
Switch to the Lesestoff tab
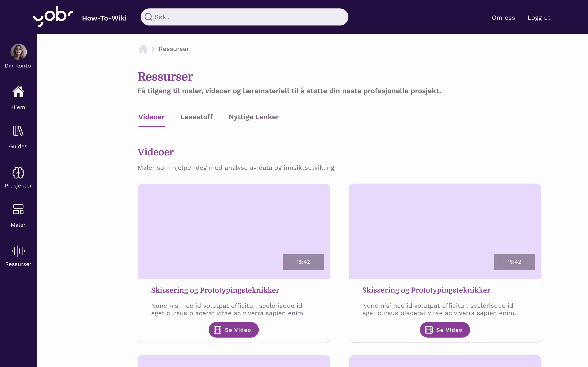[x=197, y=117]
